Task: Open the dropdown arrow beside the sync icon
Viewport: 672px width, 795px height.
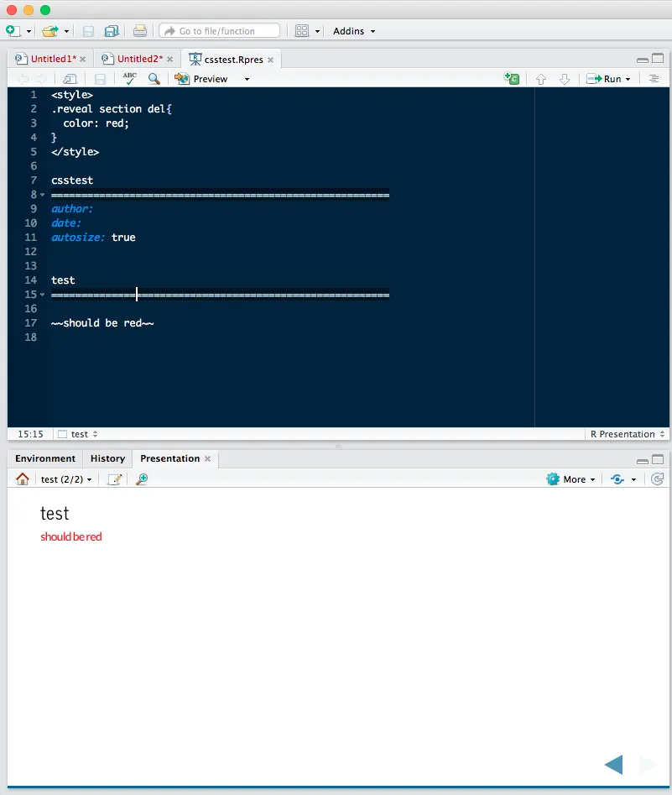Action: click(633, 479)
